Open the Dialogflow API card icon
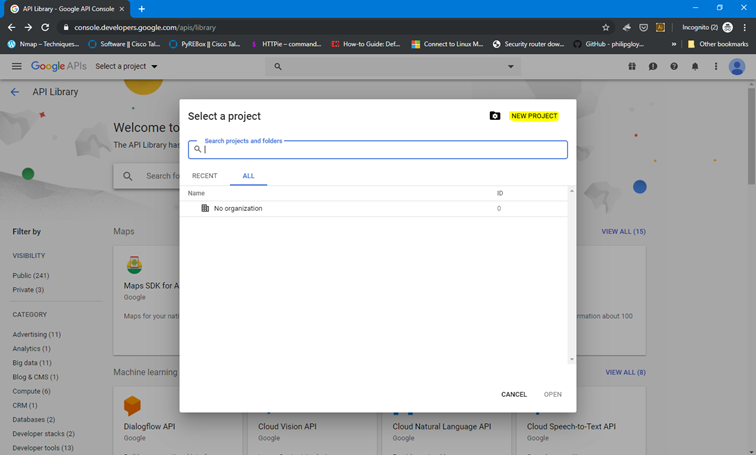Screen dimensions: 756x455 click(132, 406)
